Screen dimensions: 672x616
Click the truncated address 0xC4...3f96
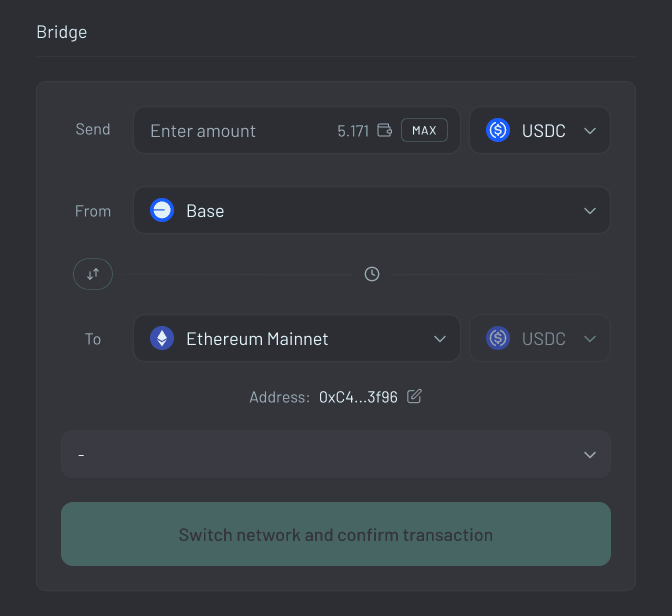pos(358,396)
